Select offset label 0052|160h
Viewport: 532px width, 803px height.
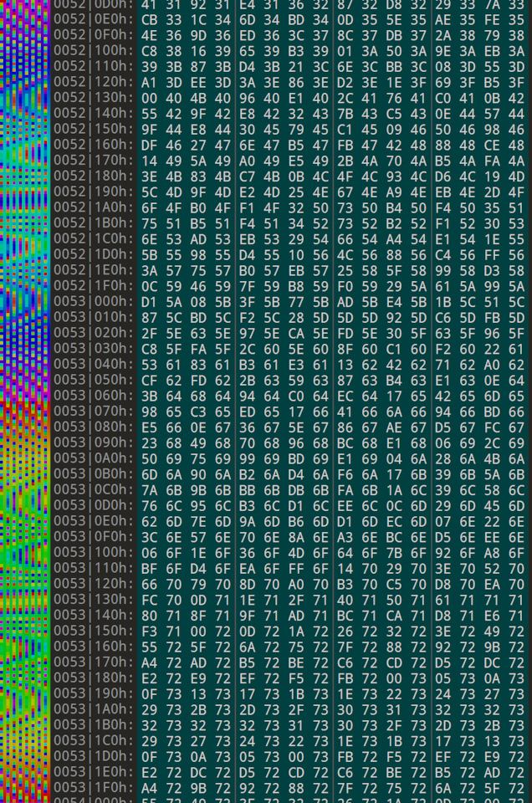click(x=93, y=146)
